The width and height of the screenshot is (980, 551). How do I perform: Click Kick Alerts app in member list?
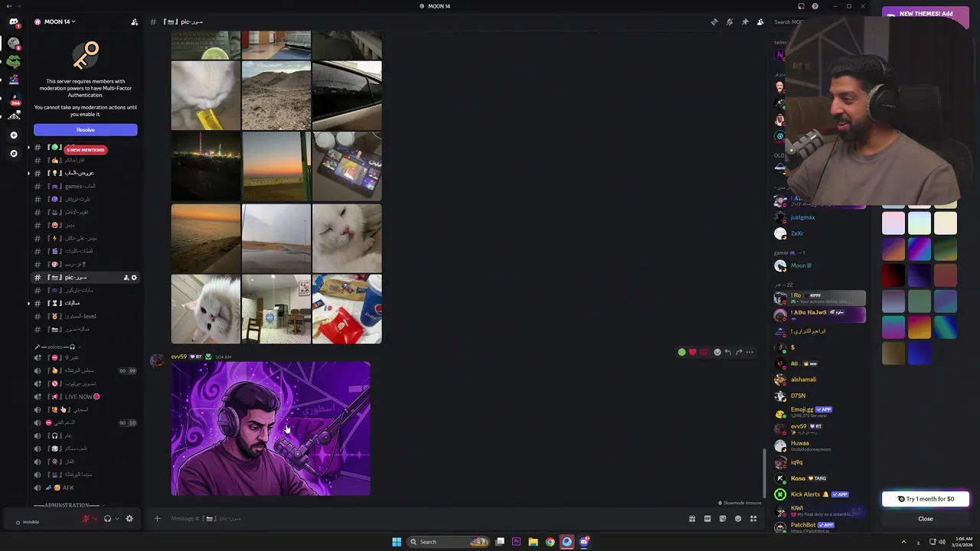pyautogui.click(x=812, y=494)
